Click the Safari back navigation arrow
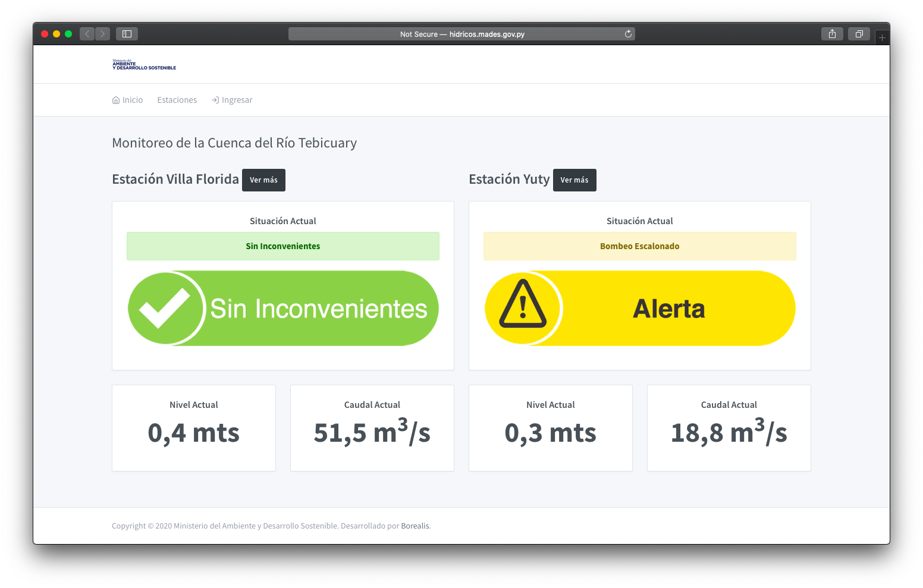 [x=87, y=34]
